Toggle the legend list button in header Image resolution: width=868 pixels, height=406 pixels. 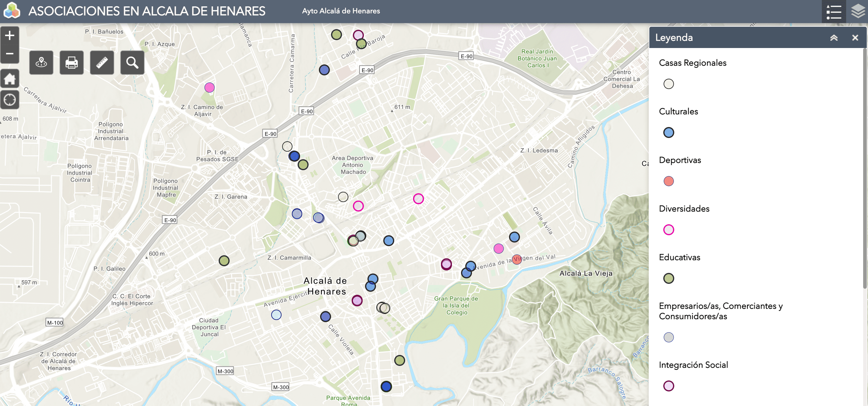coord(833,12)
